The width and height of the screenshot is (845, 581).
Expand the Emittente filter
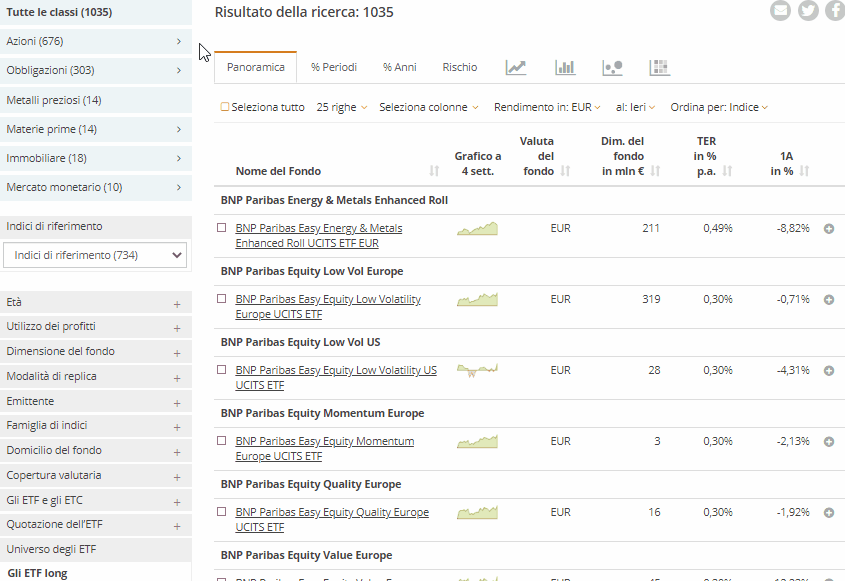coord(176,402)
